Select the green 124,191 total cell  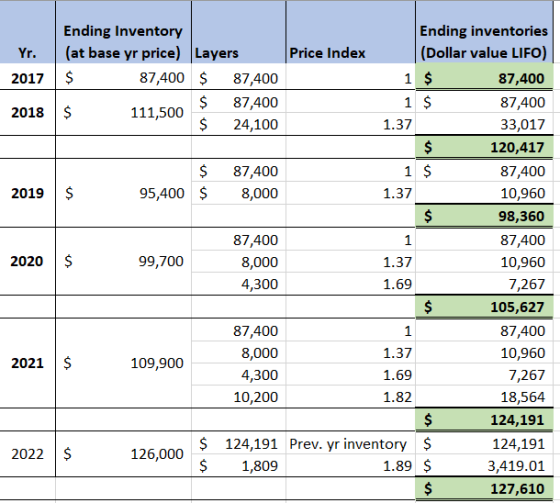[x=484, y=419]
